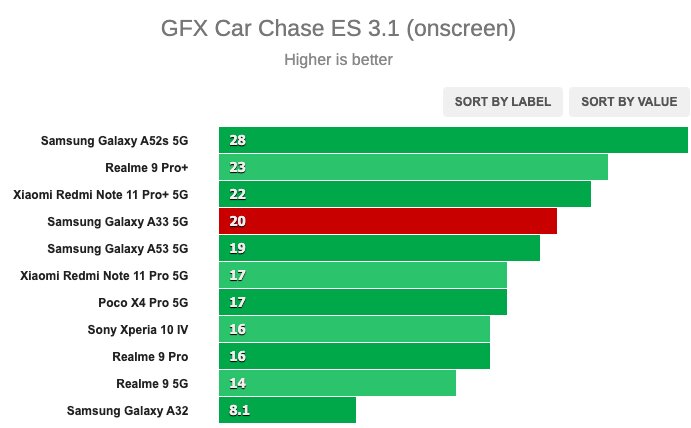The image size is (691, 428).
Task: Click the Realme 9 5G label
Action: click(152, 384)
